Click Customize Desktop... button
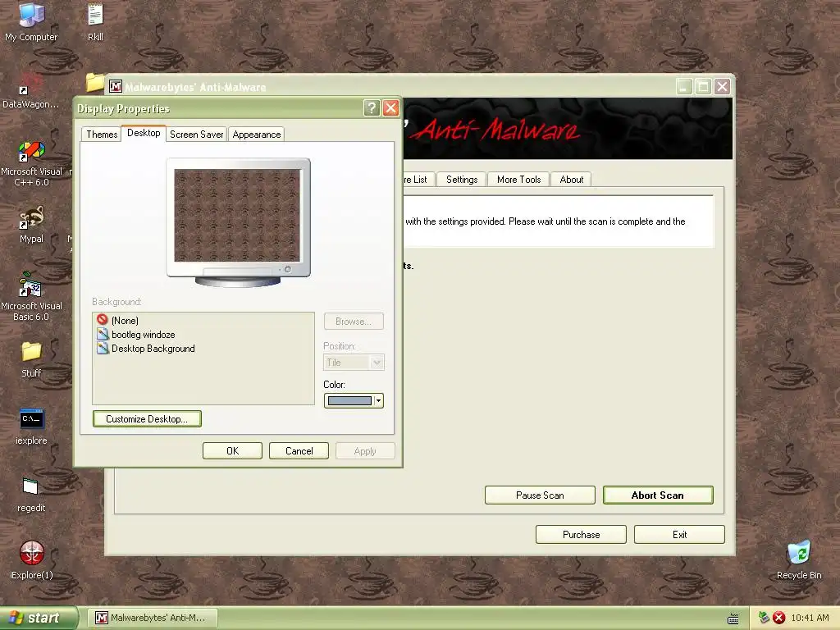Viewport: 840px width, 630px height. pyautogui.click(x=147, y=419)
